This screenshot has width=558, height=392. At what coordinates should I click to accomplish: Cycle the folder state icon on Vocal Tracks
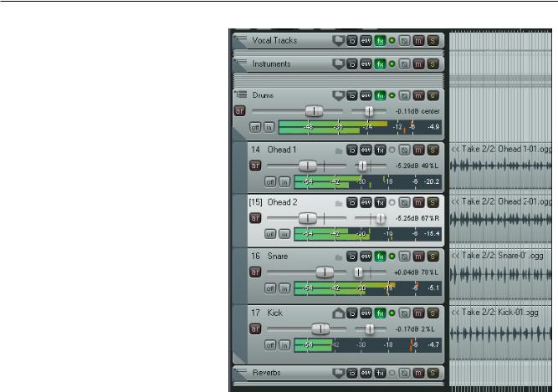tap(339, 41)
